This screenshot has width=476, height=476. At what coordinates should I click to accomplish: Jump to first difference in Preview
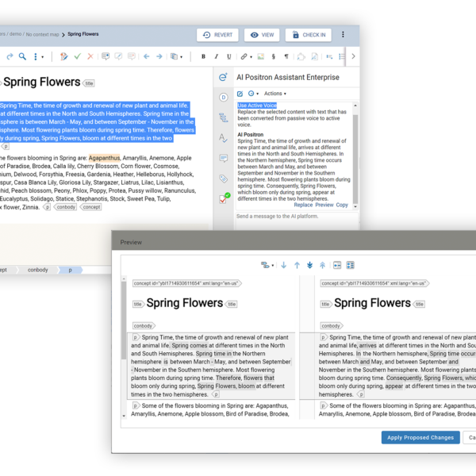322,265
